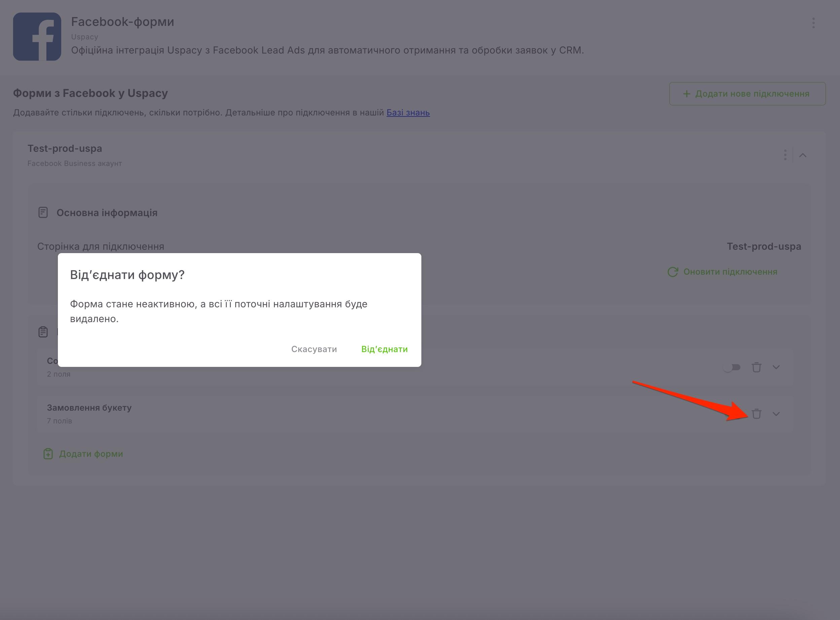Click the 7 полів label
The image size is (840, 620).
tap(59, 421)
